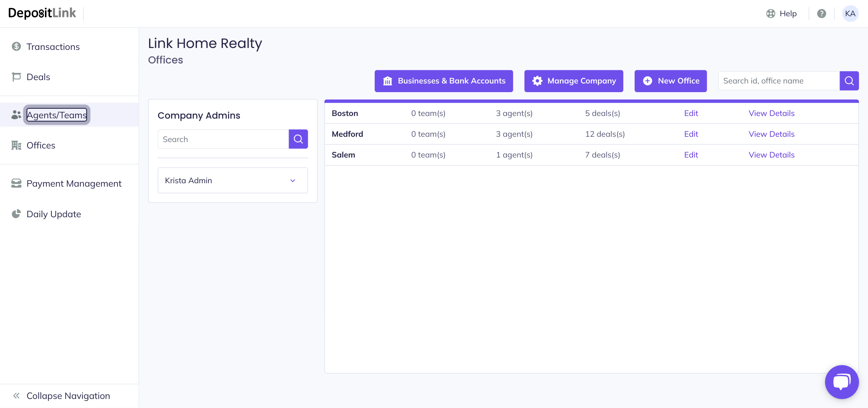Click the Daily Update pie chart icon
The height and width of the screenshot is (408, 868).
pos(16,214)
